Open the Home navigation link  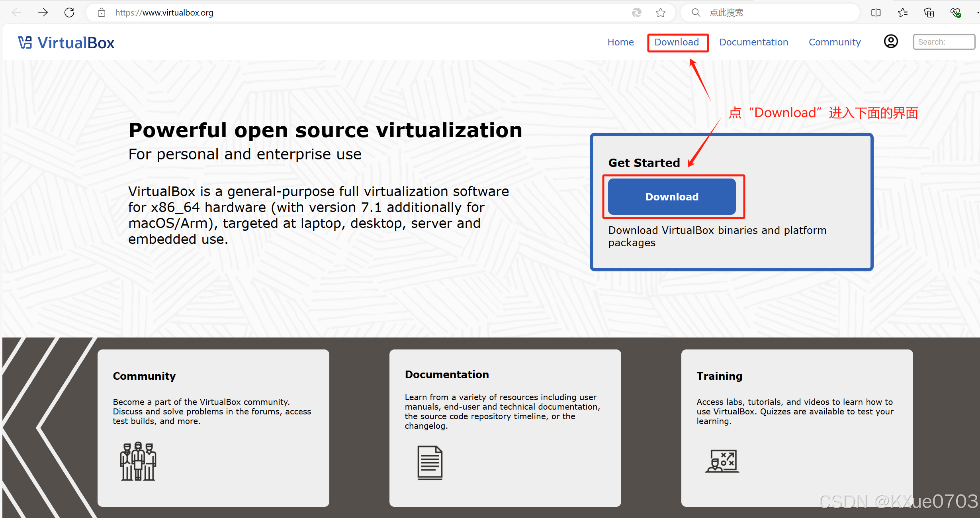pyautogui.click(x=620, y=42)
